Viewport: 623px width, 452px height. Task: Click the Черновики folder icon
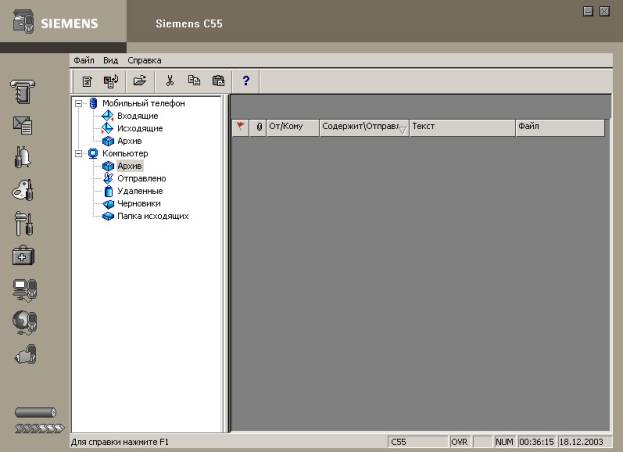click(108, 204)
